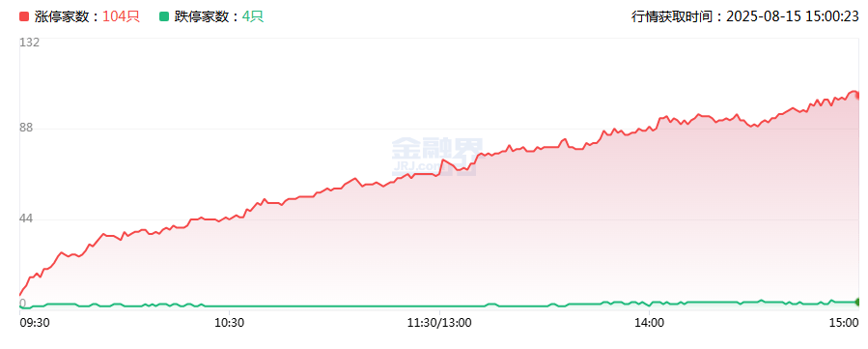
Task: Click the red endpoint marker at 15:00
Action: pos(857,96)
